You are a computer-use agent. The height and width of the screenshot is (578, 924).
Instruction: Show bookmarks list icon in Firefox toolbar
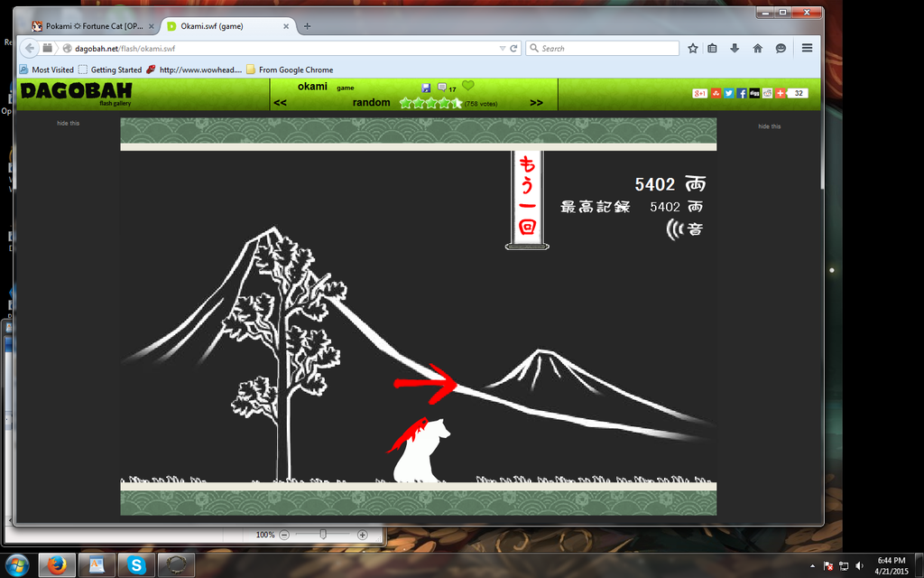click(x=713, y=49)
